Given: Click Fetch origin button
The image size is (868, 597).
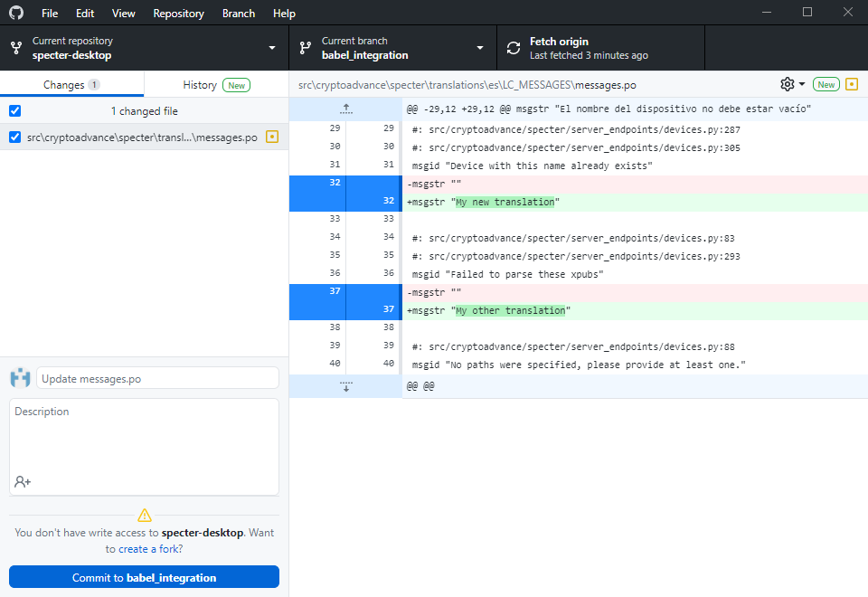Looking at the screenshot, I should (x=600, y=48).
